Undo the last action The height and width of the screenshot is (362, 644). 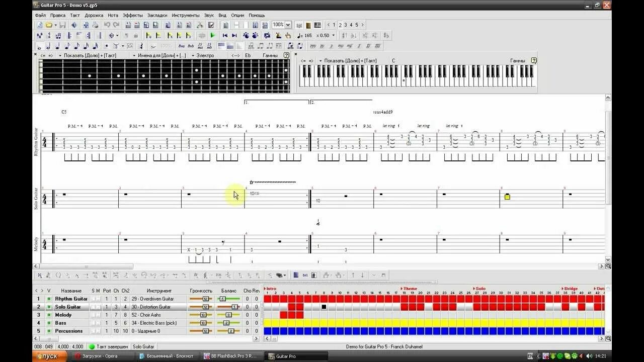(x=107, y=25)
